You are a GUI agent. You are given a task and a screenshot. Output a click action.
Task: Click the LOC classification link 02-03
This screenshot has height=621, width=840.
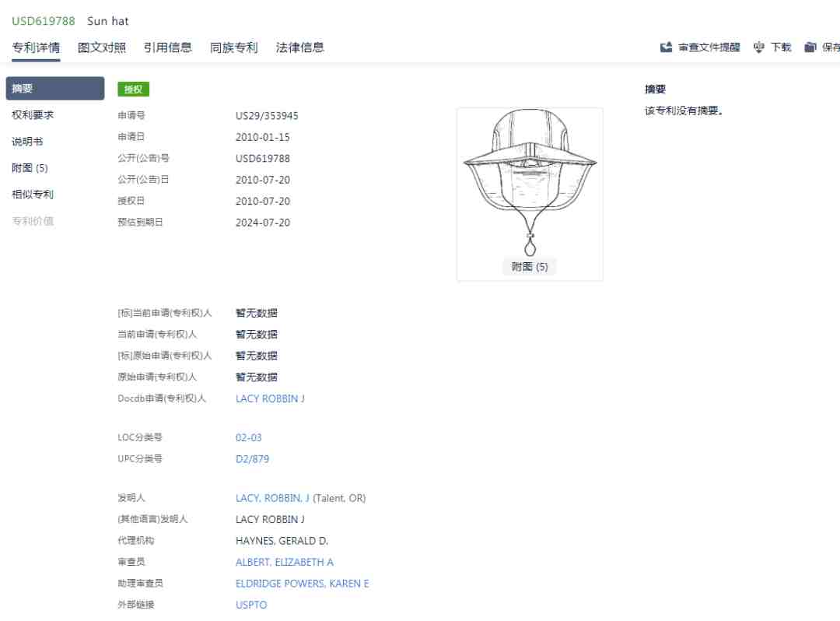click(x=249, y=437)
